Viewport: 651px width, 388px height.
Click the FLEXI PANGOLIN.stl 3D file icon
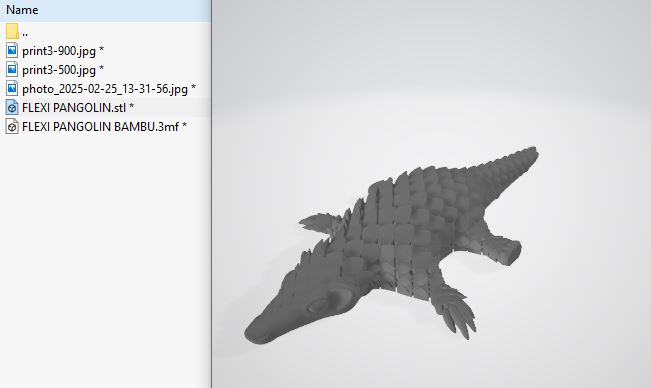[x=12, y=107]
